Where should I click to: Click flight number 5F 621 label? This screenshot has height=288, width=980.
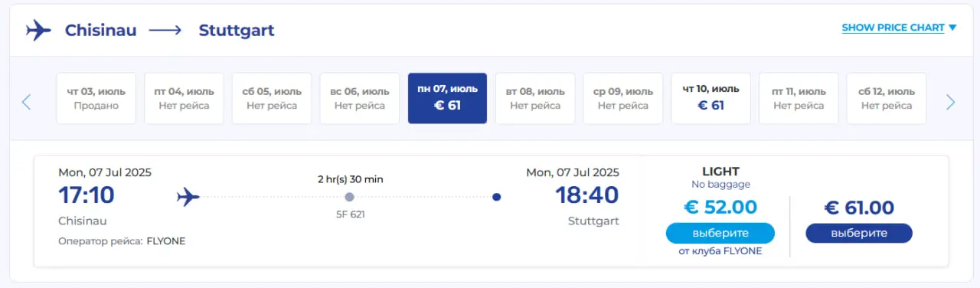click(x=351, y=214)
